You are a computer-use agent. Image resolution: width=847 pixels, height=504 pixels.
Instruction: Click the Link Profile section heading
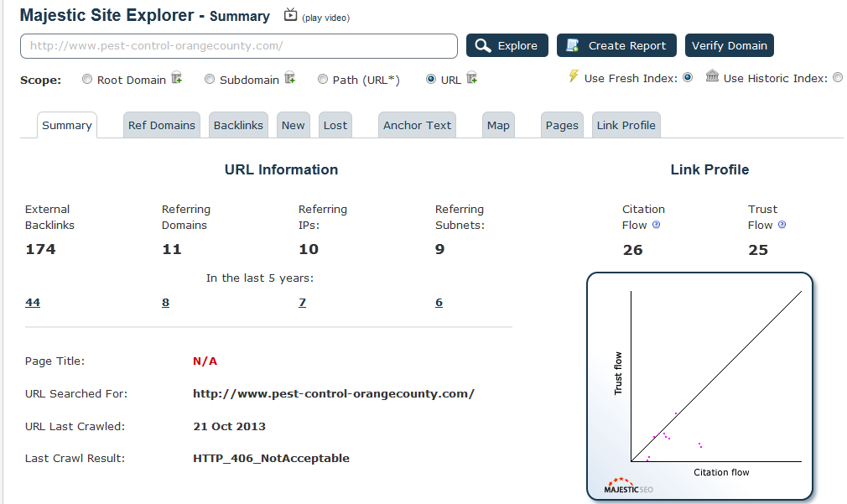point(709,169)
